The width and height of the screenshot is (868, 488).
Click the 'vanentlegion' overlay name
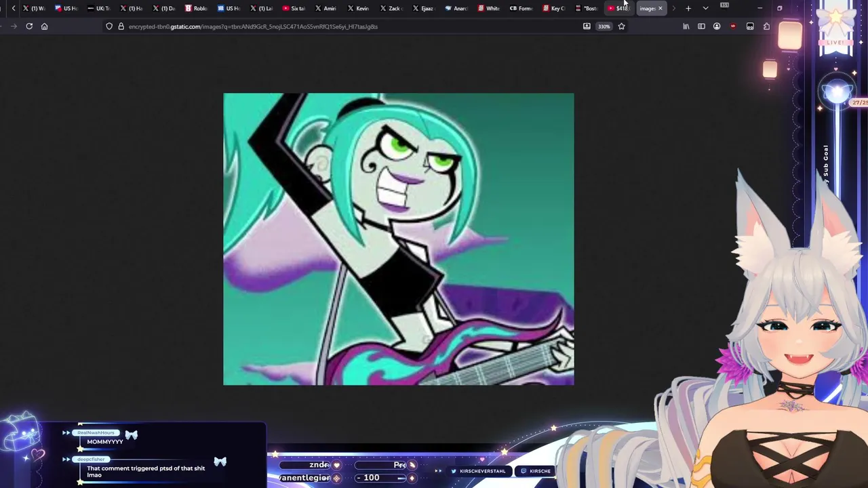[x=305, y=478]
